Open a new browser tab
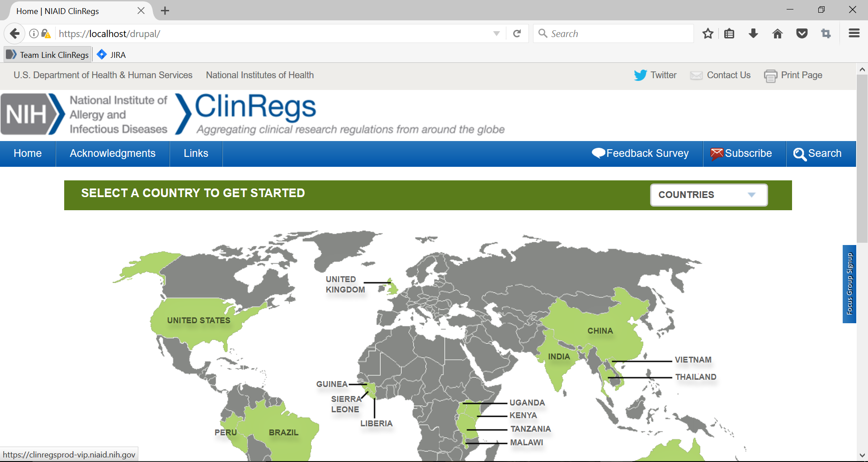 click(165, 11)
